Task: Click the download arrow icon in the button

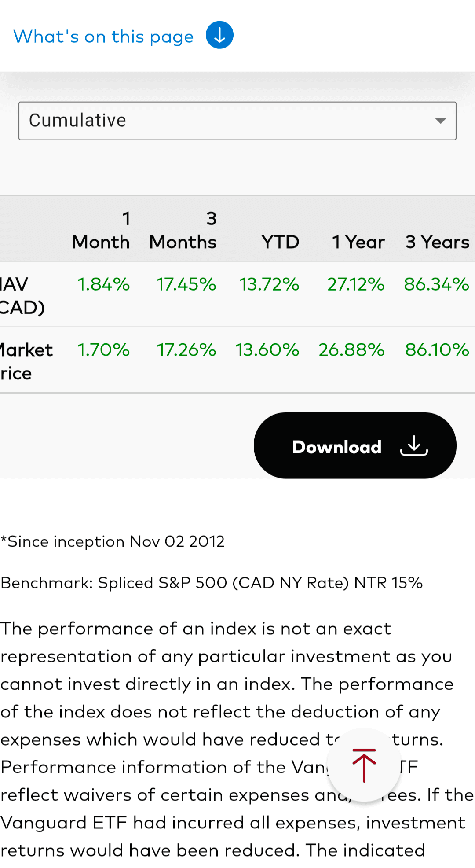Action: 414,446
